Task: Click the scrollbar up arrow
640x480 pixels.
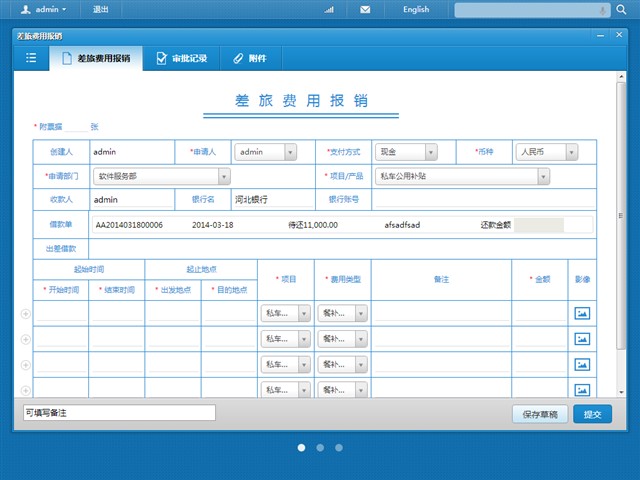Action: click(621, 76)
